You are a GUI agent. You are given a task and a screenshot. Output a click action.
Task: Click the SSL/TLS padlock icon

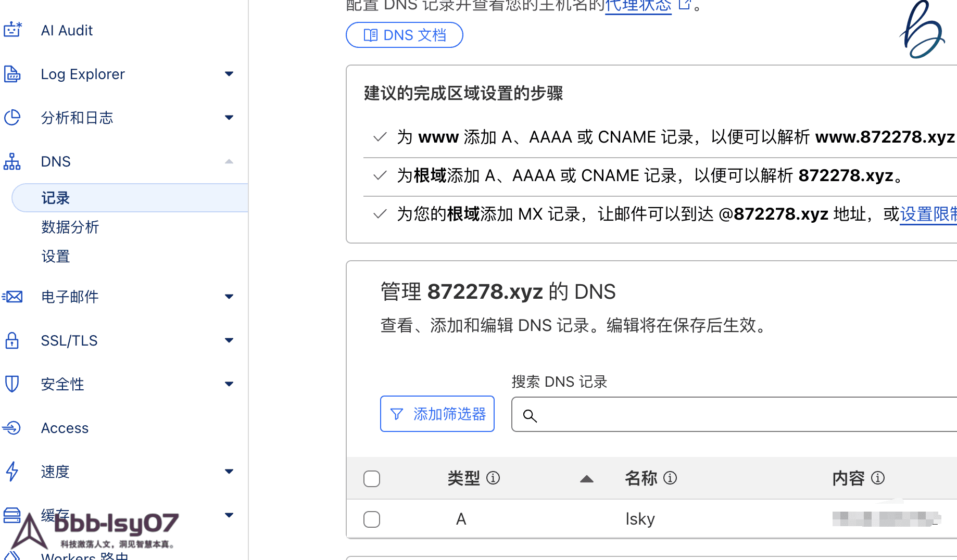point(12,340)
